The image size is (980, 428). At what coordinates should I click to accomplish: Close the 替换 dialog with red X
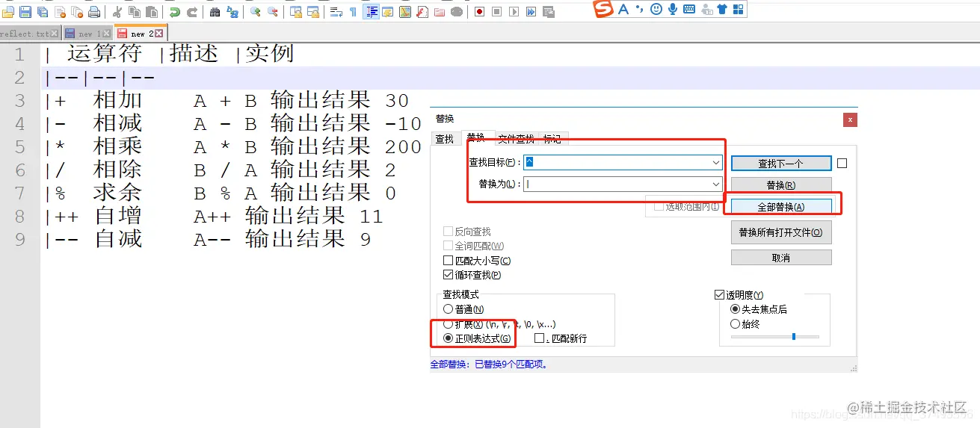[850, 120]
